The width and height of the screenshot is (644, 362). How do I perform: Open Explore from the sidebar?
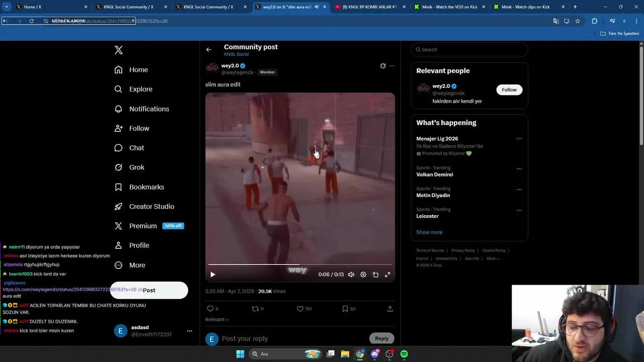click(x=133, y=89)
